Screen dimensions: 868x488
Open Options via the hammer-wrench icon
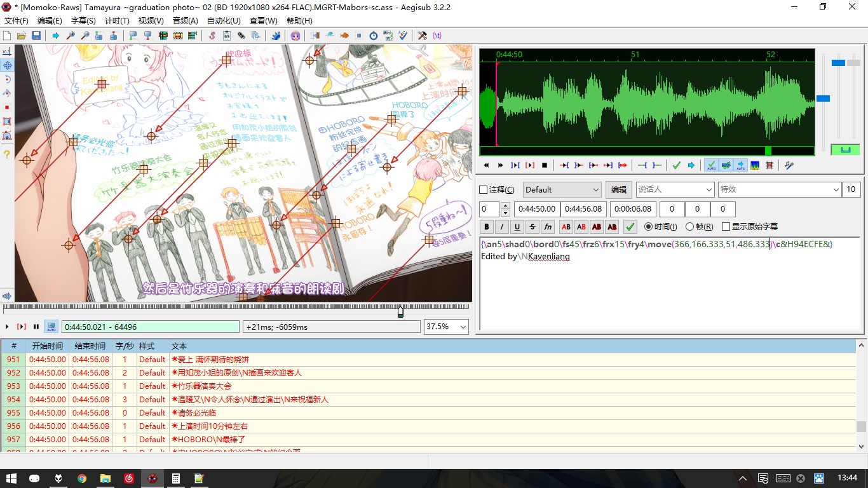[423, 36]
